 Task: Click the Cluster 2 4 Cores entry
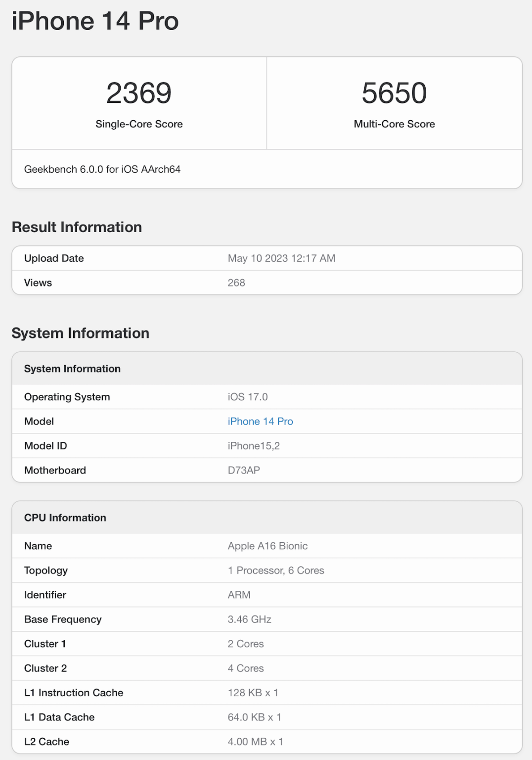coord(245,668)
